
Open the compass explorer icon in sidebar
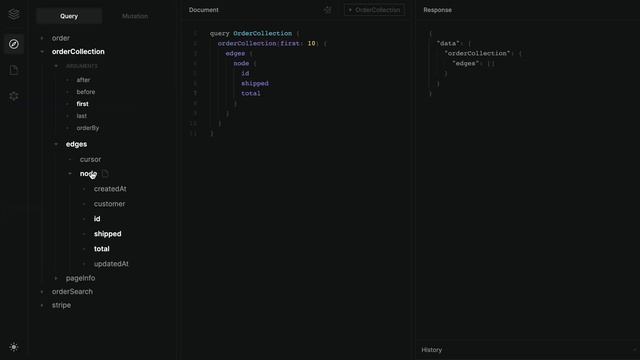coord(14,44)
